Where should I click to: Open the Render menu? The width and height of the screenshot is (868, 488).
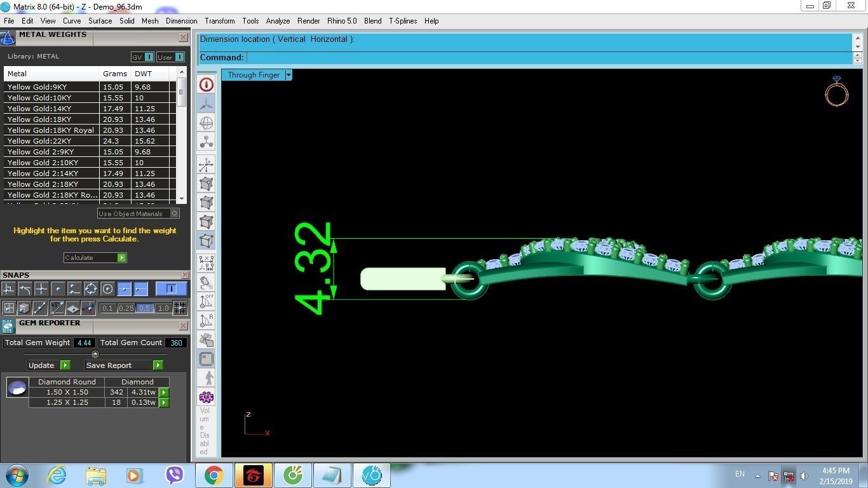[309, 21]
